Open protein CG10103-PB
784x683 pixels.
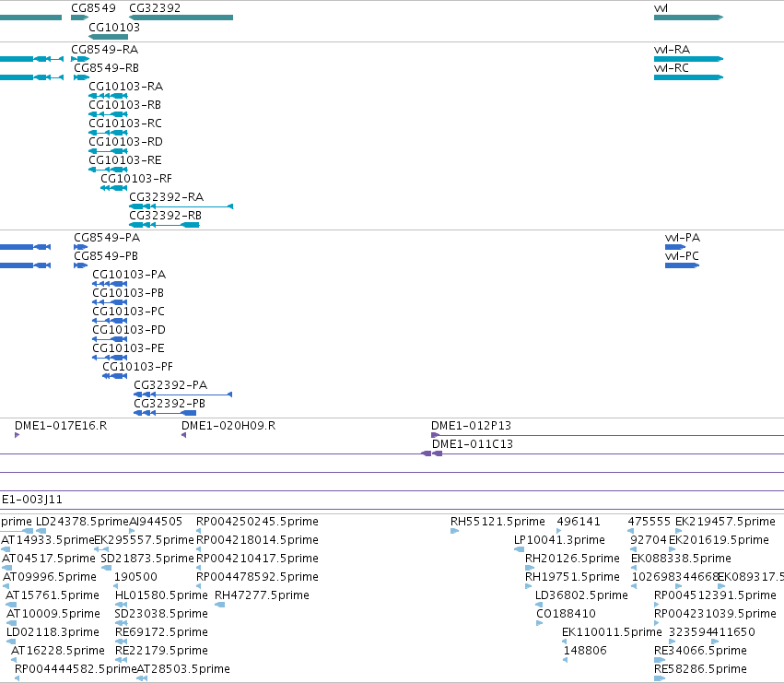[128, 293]
